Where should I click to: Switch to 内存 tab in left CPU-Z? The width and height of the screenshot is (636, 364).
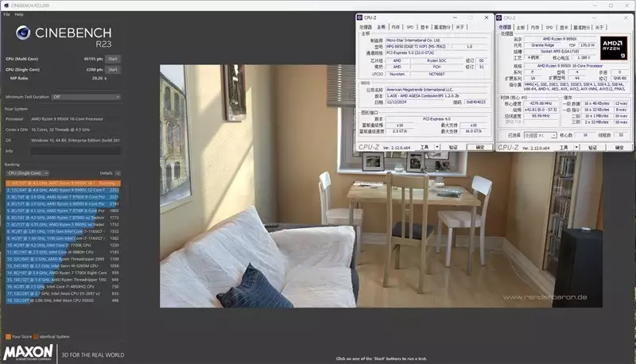395,27
